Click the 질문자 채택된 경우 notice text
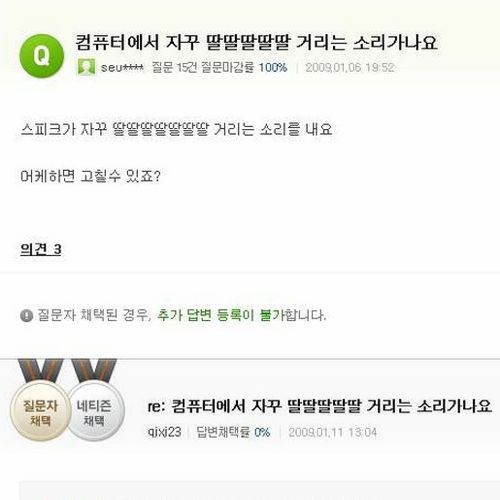Viewport: 500px width, 500px height. click(x=94, y=315)
